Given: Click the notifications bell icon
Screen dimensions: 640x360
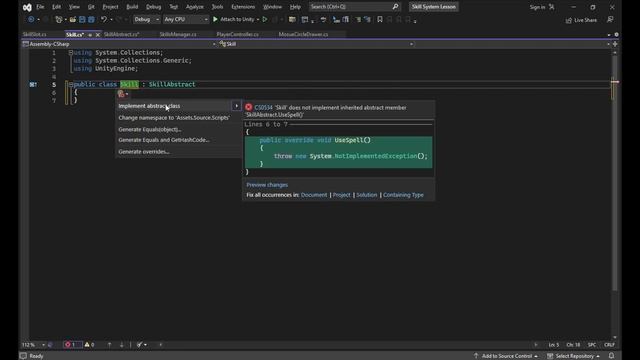Looking at the screenshot, I should pos(611,356).
